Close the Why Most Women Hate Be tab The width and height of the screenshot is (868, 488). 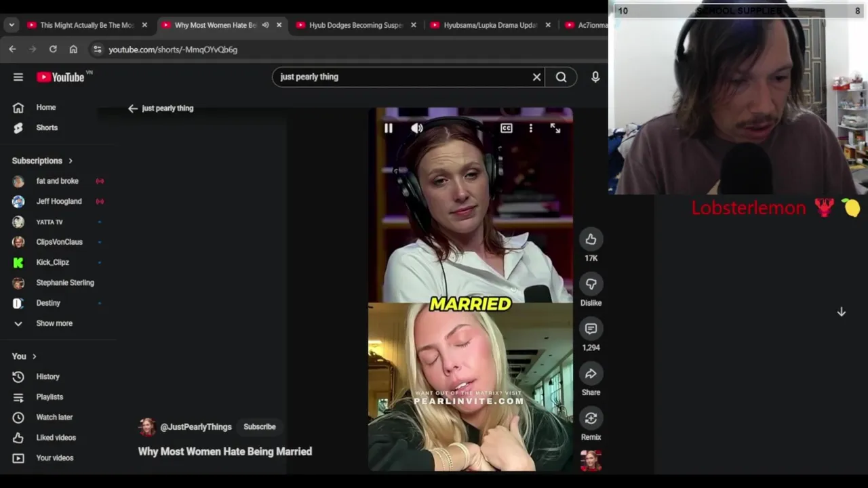click(x=279, y=25)
